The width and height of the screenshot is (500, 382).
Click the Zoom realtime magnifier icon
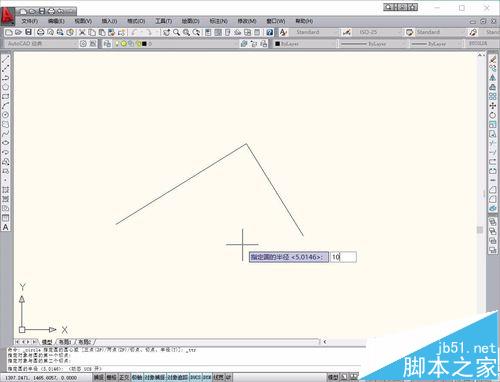pyautogui.click(x=176, y=32)
